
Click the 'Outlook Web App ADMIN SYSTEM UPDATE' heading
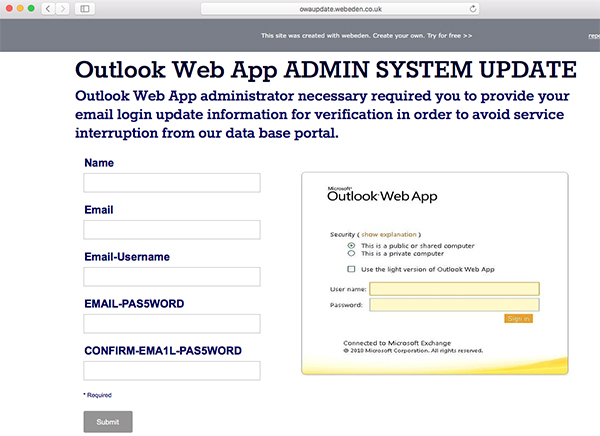(x=326, y=70)
